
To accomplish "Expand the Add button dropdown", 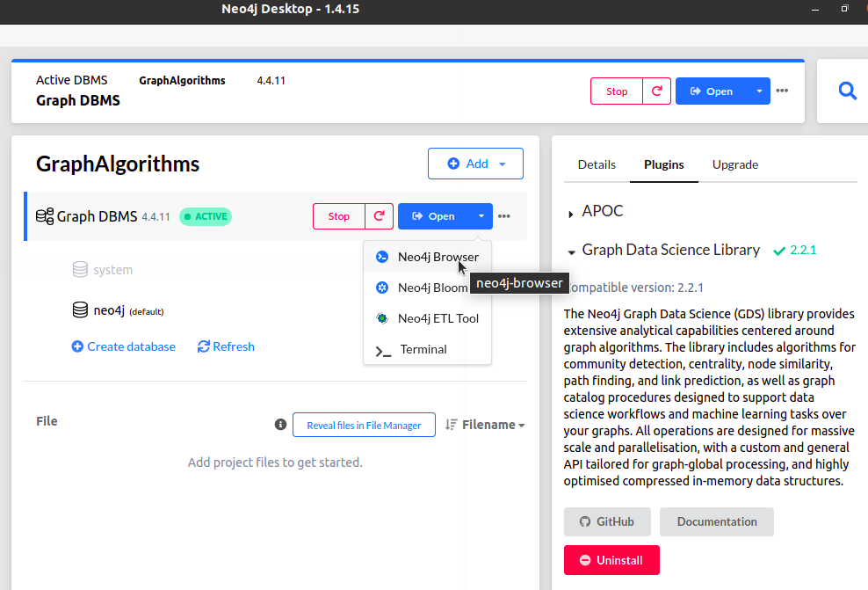I will [x=501, y=164].
